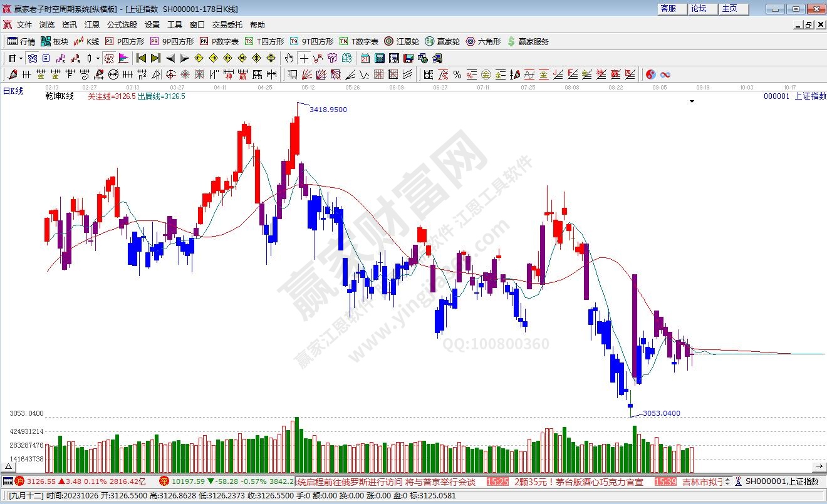Screen dimensions: 827x504
Task: Click the calendar date icon
Action: (x=365, y=58)
